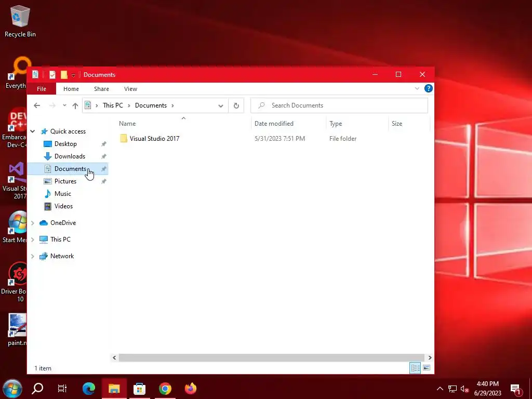Open the Recycle Bin desktop icon

[20, 21]
